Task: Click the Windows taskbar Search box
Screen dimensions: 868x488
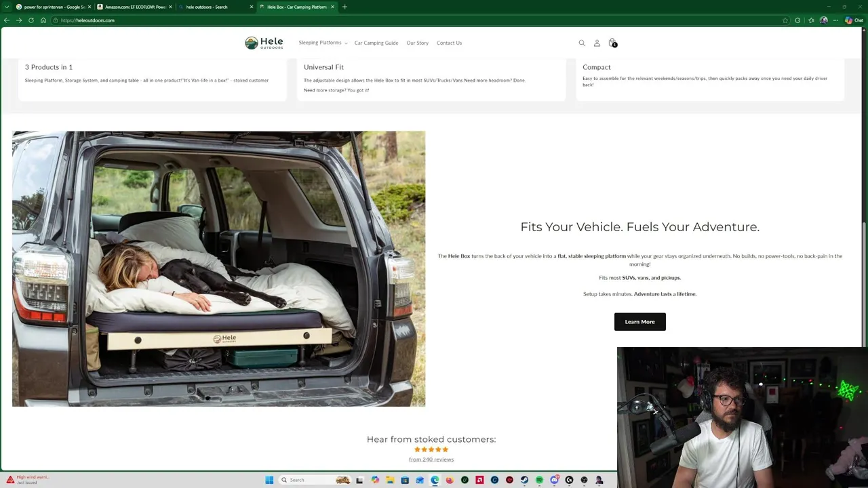Action: tap(315, 480)
